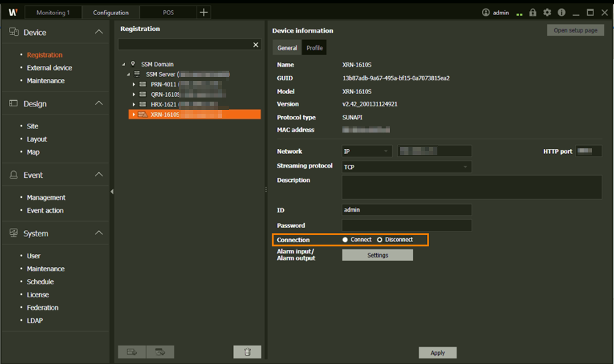The width and height of the screenshot is (614, 364).
Task: Switch to the POS tab
Action: coord(168,12)
